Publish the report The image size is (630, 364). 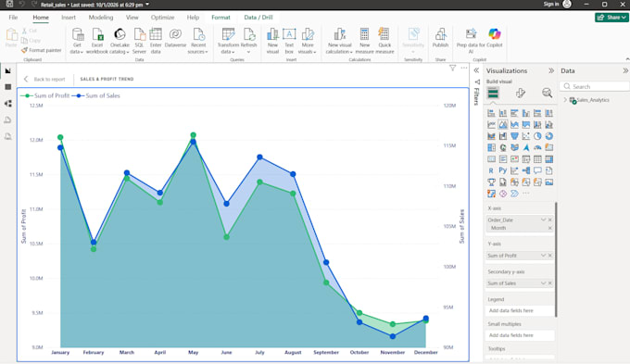click(440, 38)
